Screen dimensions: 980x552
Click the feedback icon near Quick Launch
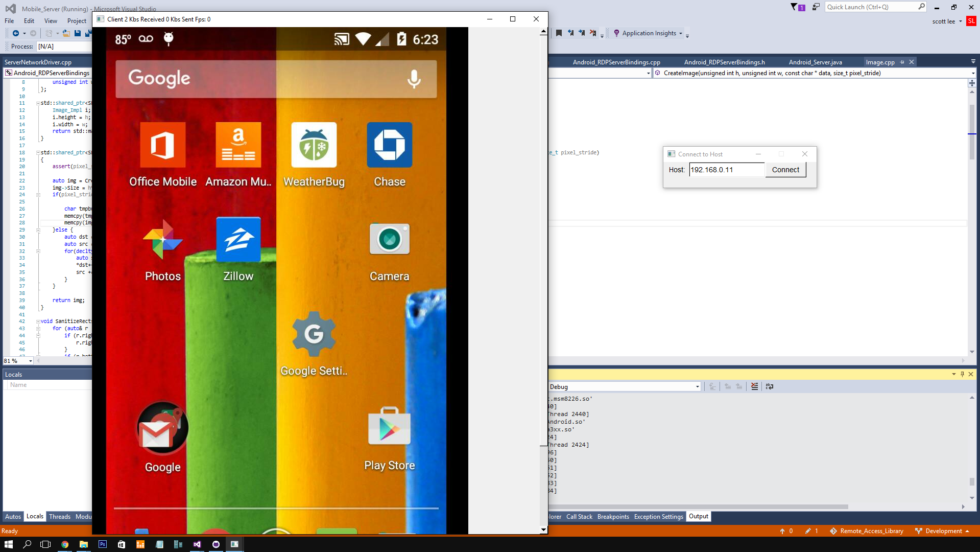pos(816,7)
